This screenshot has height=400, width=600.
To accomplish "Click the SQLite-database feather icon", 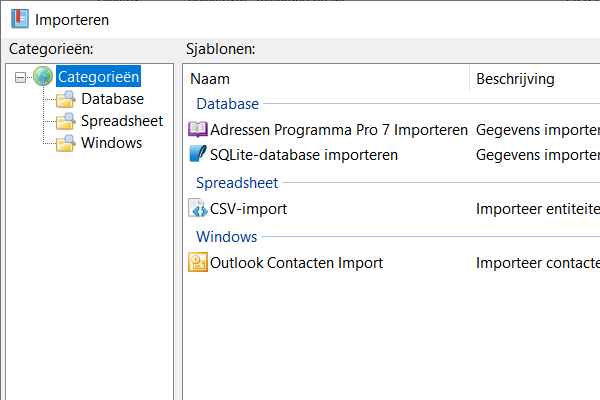I will (x=198, y=155).
